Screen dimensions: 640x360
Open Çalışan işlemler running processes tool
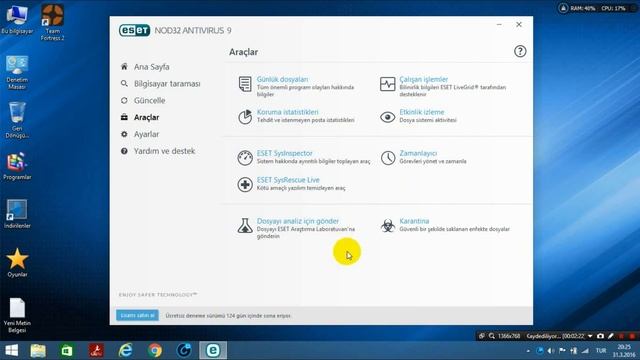tap(424, 80)
